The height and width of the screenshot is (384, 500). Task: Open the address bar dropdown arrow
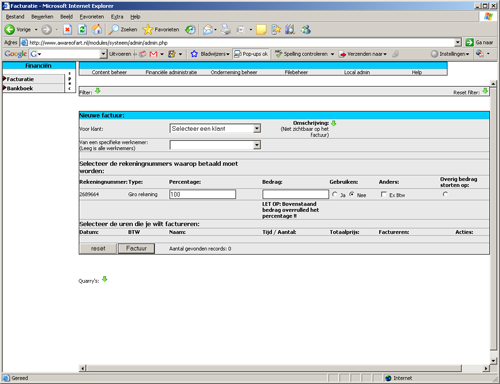(458, 42)
